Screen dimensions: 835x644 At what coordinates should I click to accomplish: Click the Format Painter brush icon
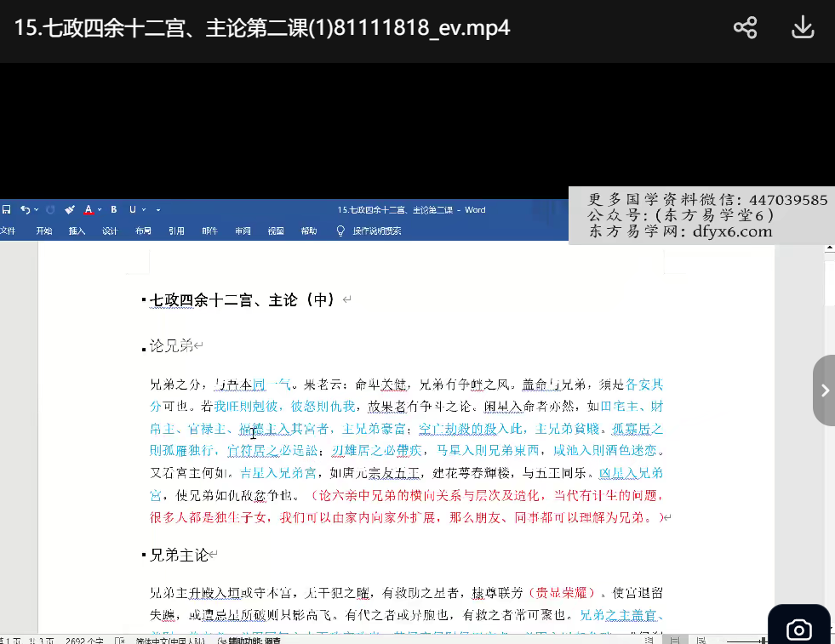[70, 209]
